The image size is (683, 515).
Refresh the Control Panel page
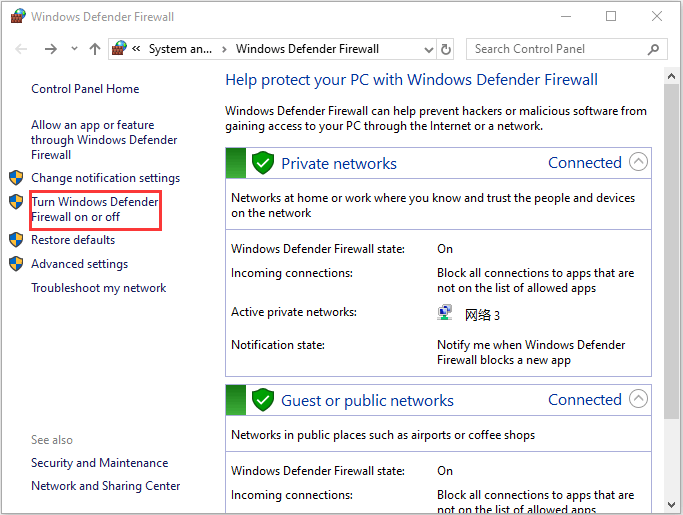(446, 49)
